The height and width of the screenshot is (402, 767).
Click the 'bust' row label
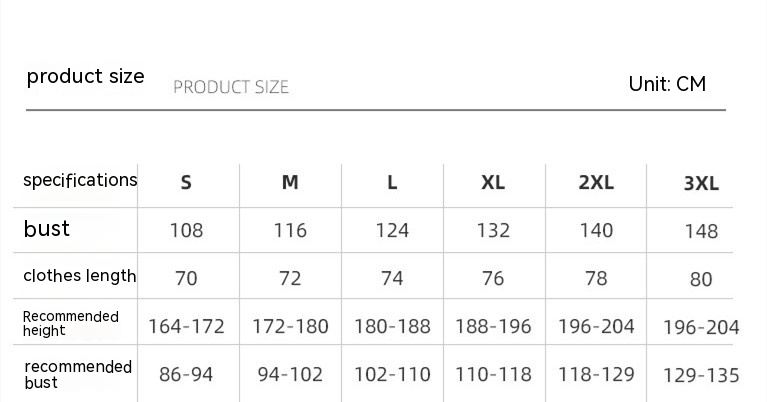click(47, 229)
